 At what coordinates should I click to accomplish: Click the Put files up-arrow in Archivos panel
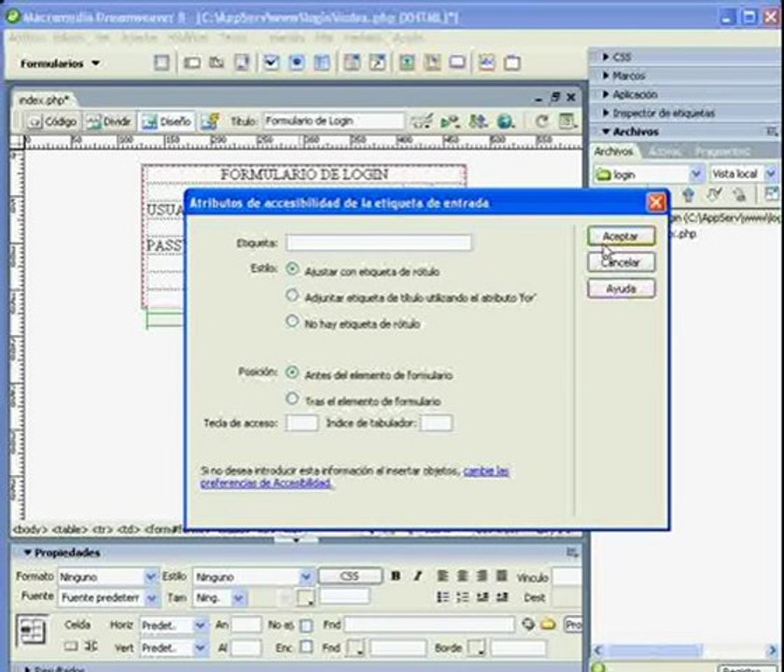coord(689,194)
